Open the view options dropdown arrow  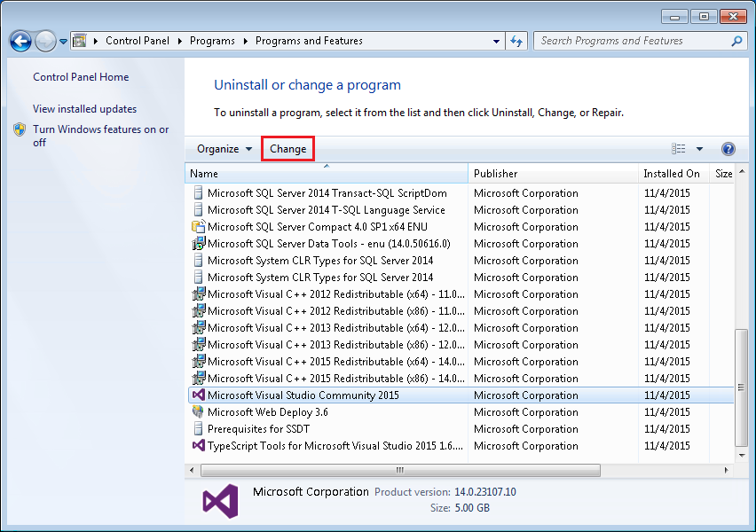[x=699, y=149]
